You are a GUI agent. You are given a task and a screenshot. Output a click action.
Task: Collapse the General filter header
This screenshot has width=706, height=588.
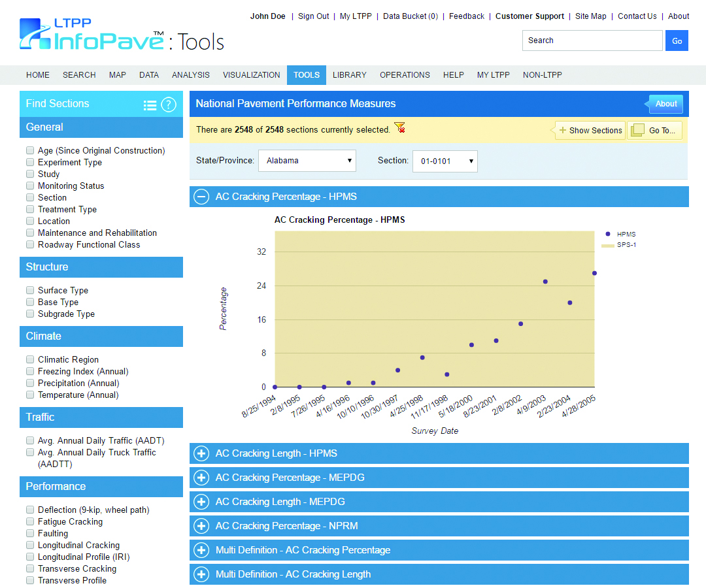click(101, 127)
